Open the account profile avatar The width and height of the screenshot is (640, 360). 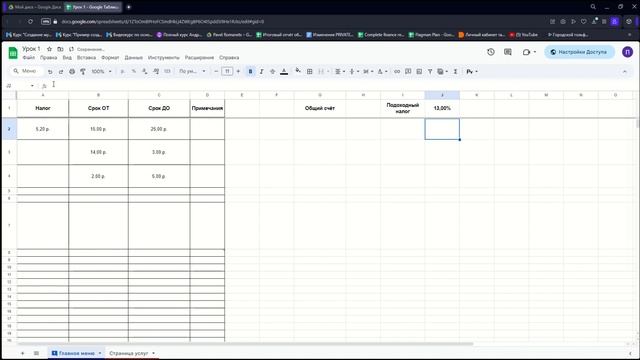click(x=627, y=52)
